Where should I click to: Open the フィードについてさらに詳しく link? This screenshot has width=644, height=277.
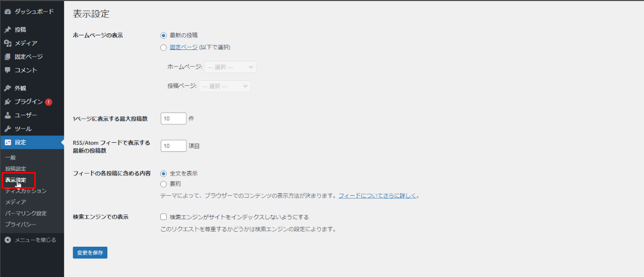377,196
